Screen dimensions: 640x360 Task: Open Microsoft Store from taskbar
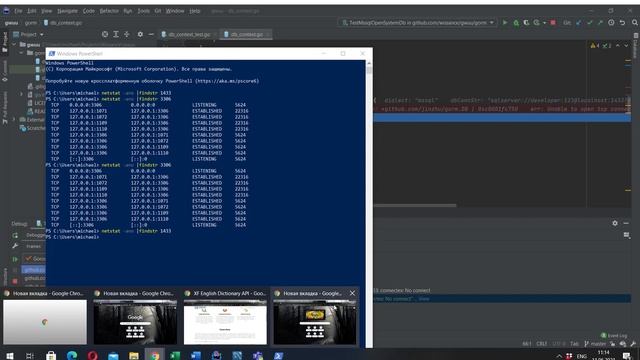pos(51,356)
